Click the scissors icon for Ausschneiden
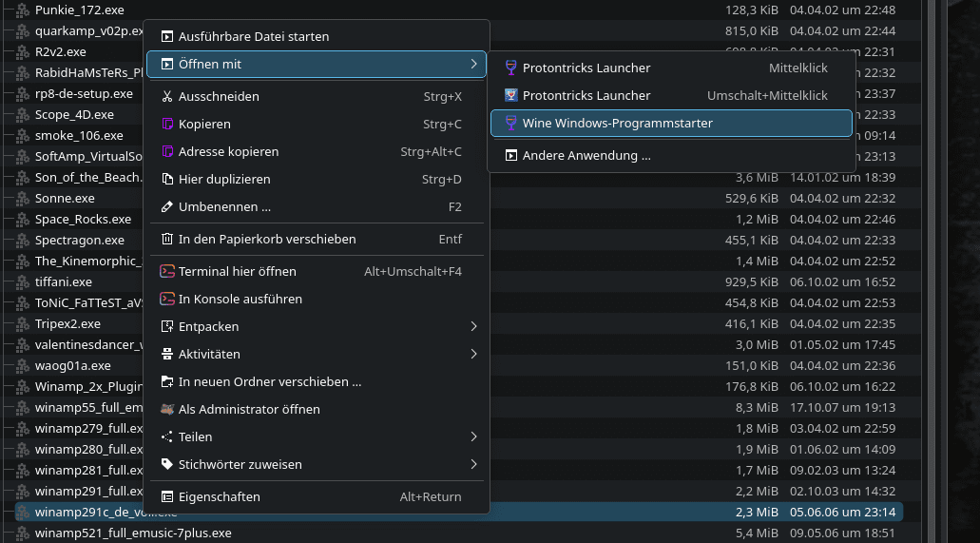The height and width of the screenshot is (543, 980). point(167,96)
